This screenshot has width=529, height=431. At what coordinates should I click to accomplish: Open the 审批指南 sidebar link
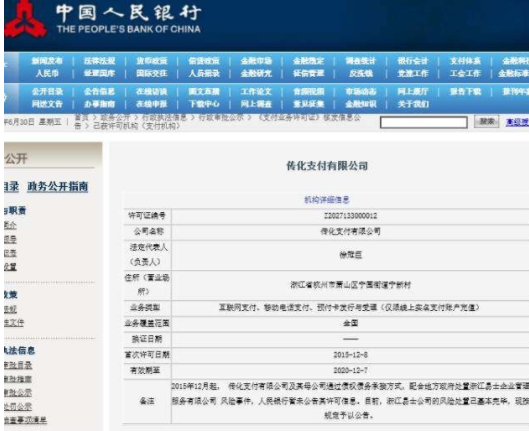point(18,379)
